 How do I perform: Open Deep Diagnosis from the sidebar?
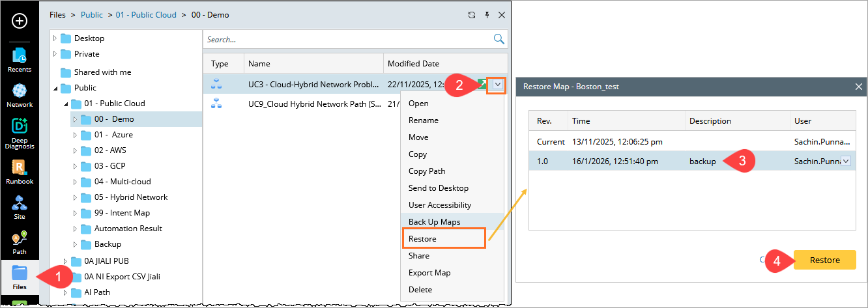[x=20, y=133]
